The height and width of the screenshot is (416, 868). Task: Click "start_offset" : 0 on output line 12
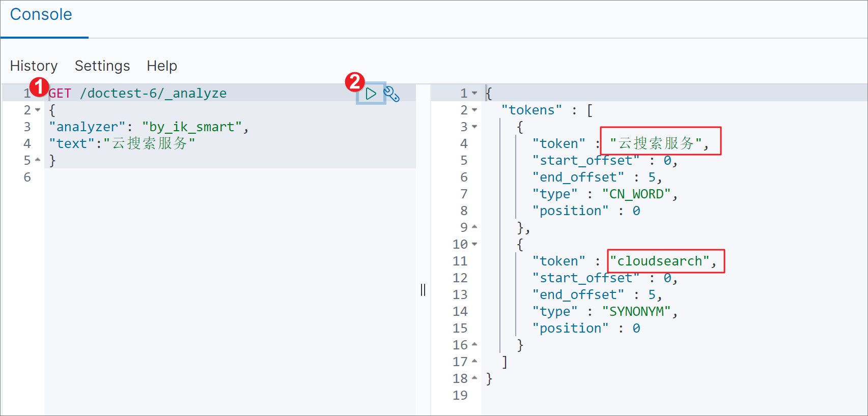click(x=605, y=278)
